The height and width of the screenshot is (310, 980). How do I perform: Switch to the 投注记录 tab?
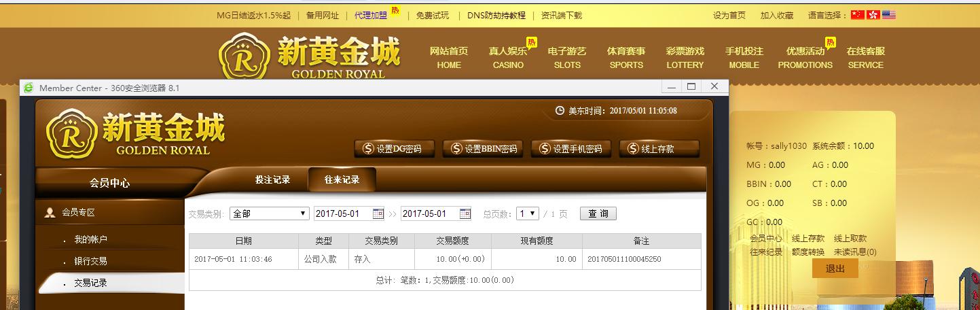tap(272, 179)
